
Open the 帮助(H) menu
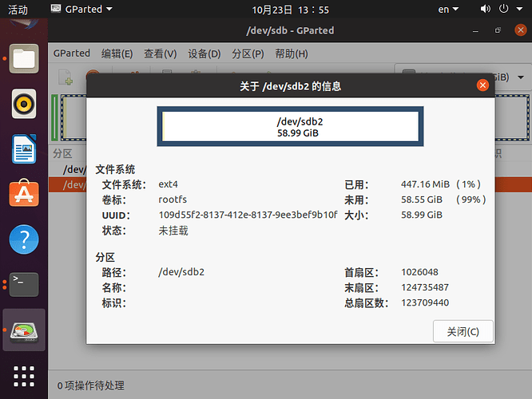click(291, 54)
